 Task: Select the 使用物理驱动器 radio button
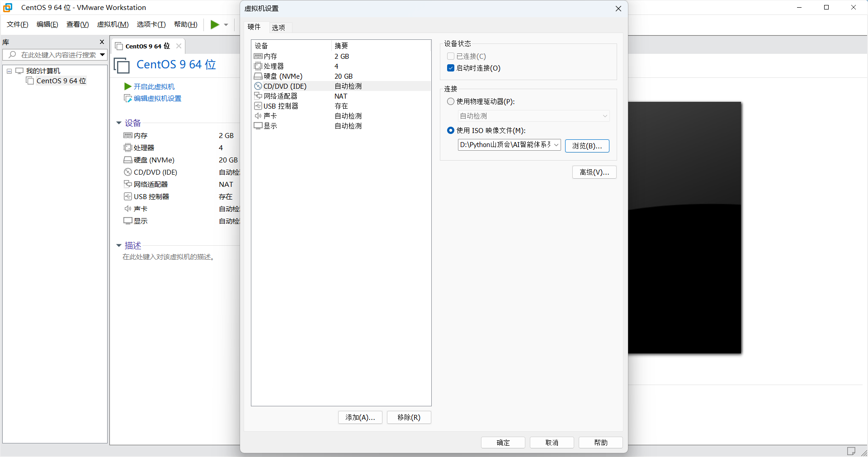click(x=450, y=101)
